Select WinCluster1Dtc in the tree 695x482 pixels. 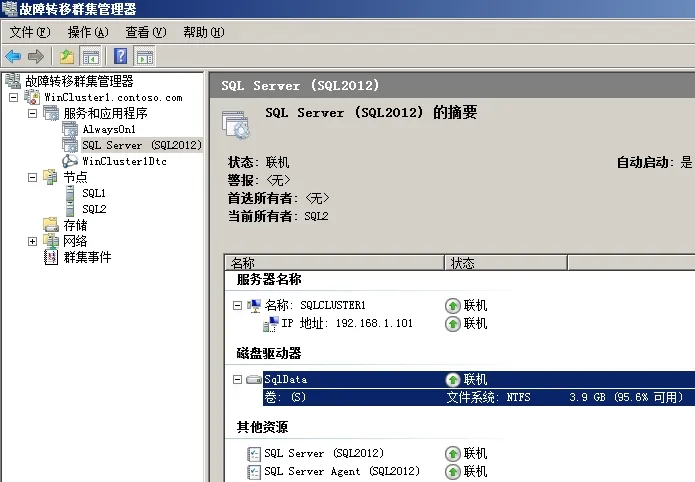[x=125, y=161]
